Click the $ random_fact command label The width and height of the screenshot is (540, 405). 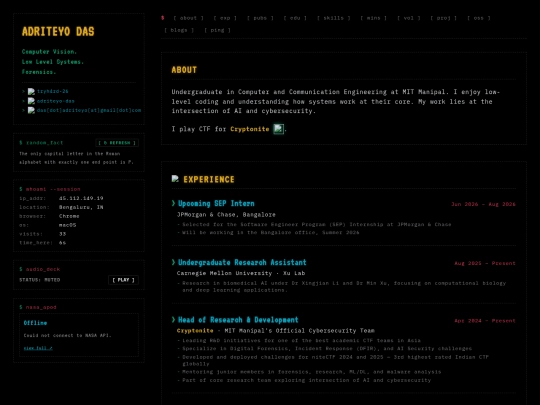(x=41, y=143)
